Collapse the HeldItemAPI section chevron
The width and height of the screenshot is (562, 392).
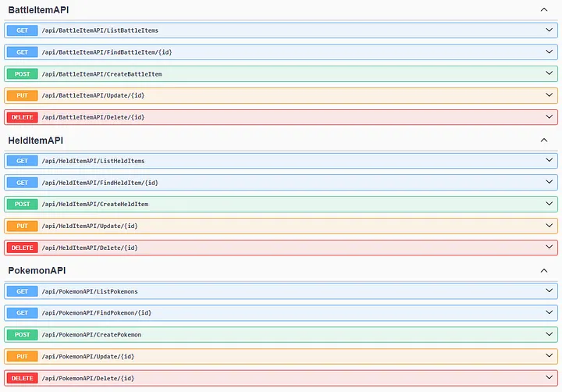tap(544, 141)
